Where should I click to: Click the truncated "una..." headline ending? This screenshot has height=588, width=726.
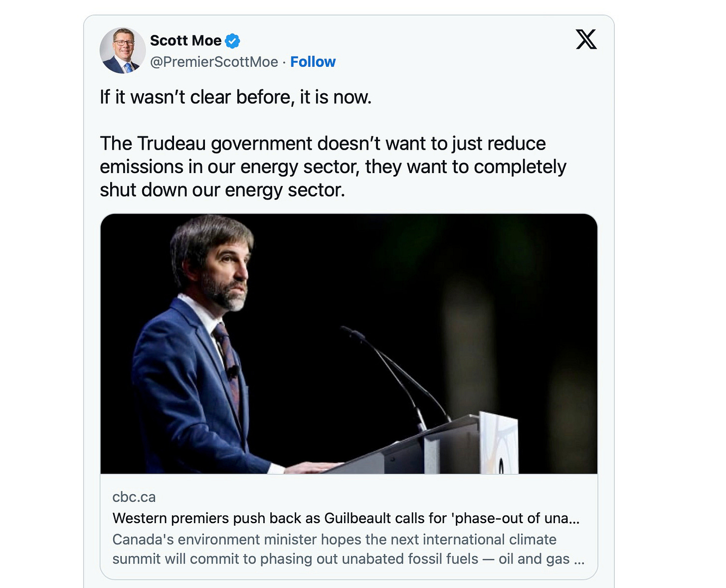tap(562, 518)
